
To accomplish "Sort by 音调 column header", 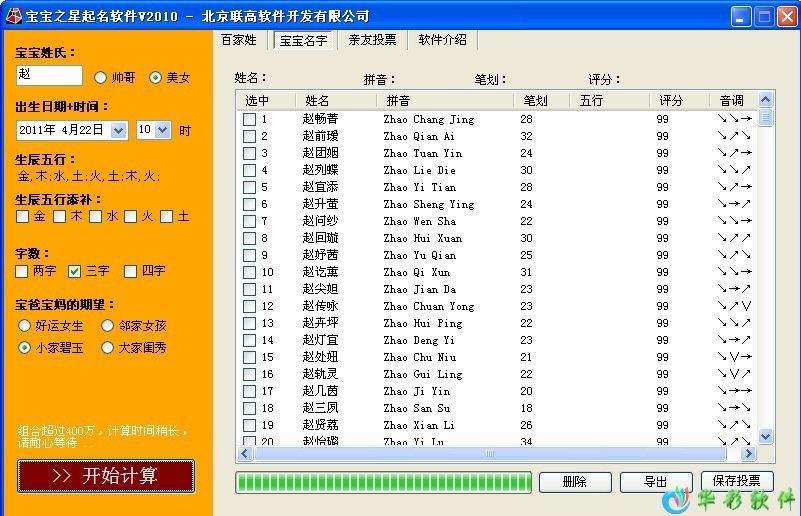I will tap(733, 101).
